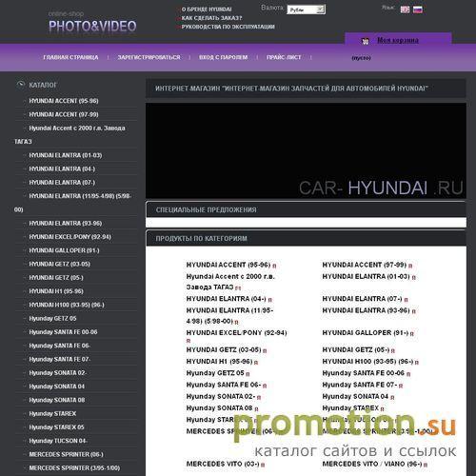Open HYUNDAI ELANTRA (07-) category in products
Viewport: 476px width, 476px height.
click(362, 299)
